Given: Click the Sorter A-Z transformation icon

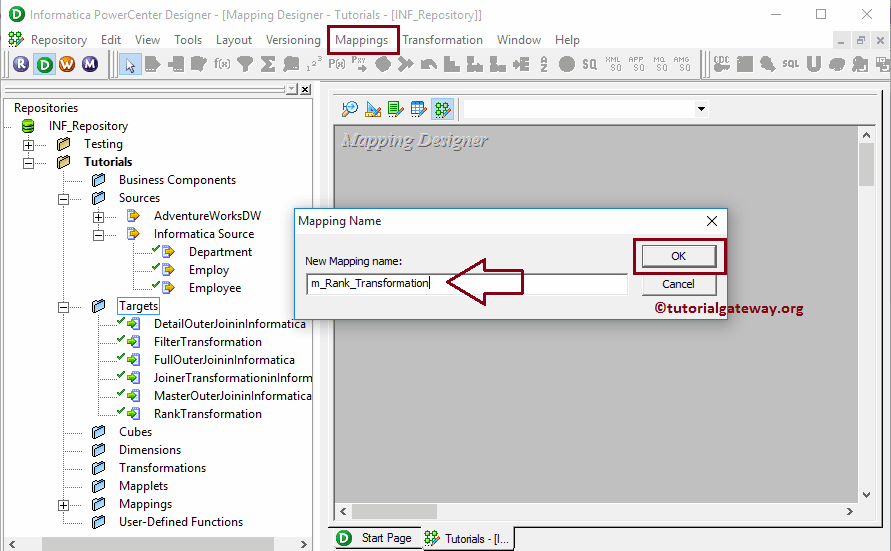Looking at the screenshot, I should [544, 64].
